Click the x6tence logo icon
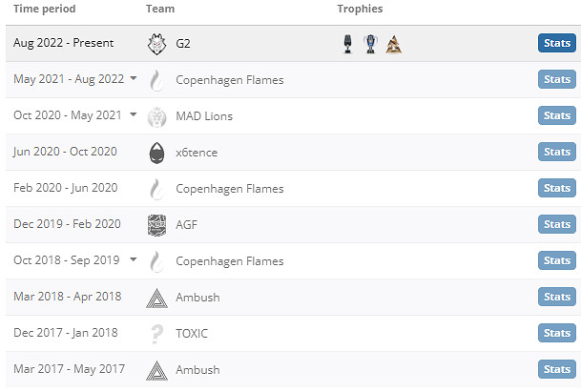This screenshot has width=581, height=392. click(157, 153)
